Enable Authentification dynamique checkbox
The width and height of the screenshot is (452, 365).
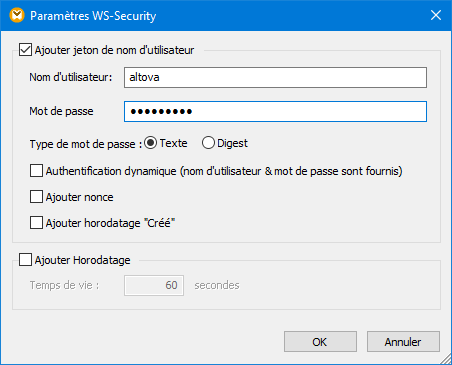36,171
